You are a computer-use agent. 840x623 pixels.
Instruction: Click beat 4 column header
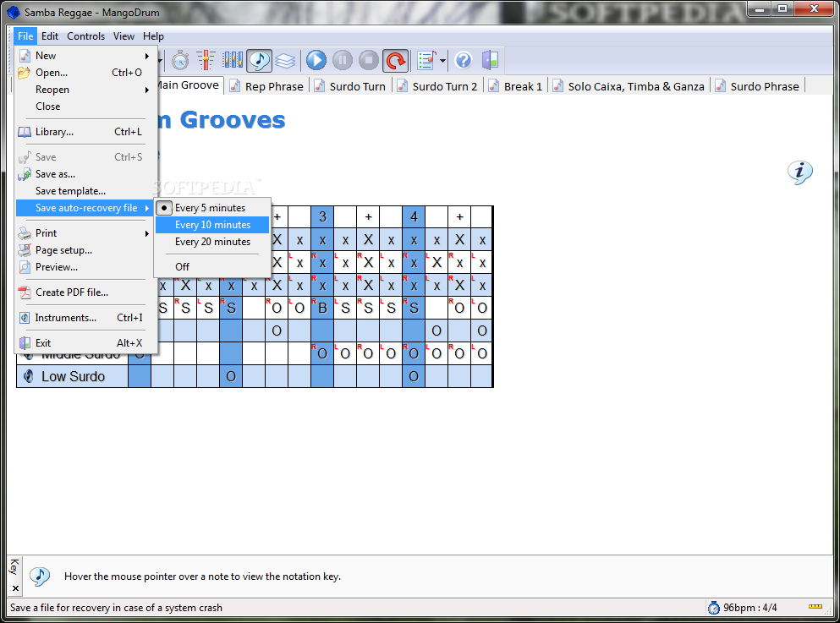(x=414, y=216)
